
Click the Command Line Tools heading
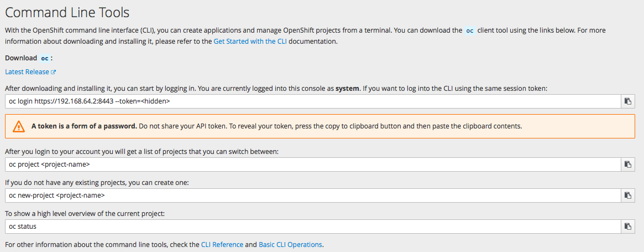(x=67, y=12)
